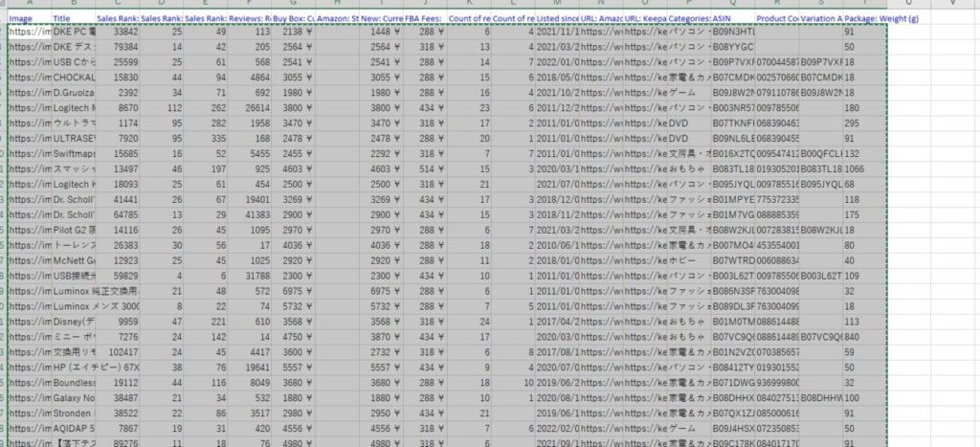Select the title cell "CHOCKAL"
This screenshot has height=447, width=980.
(x=73, y=78)
